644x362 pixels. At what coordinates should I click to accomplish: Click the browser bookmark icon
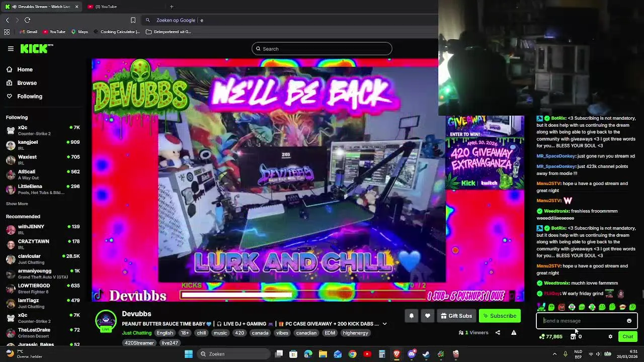pyautogui.click(x=133, y=20)
